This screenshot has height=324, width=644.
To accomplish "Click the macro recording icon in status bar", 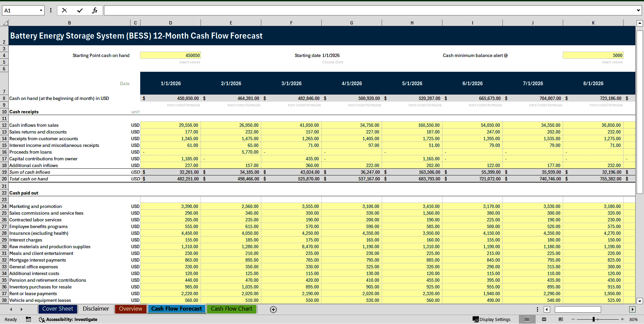I will (x=29, y=319).
